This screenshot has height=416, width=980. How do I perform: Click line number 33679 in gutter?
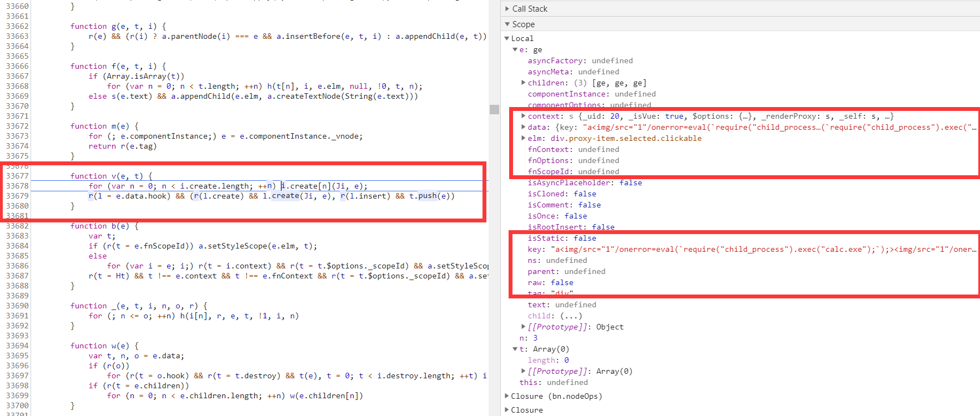point(17,196)
